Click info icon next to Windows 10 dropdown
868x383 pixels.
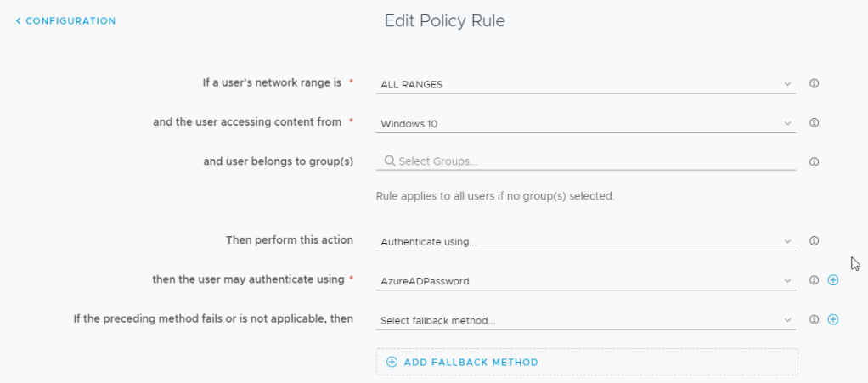(x=814, y=123)
